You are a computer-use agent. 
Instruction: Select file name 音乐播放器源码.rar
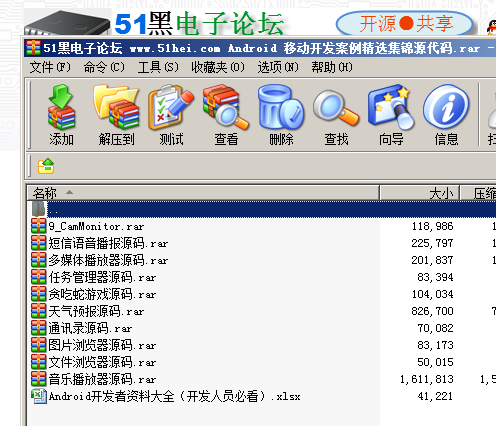102,379
